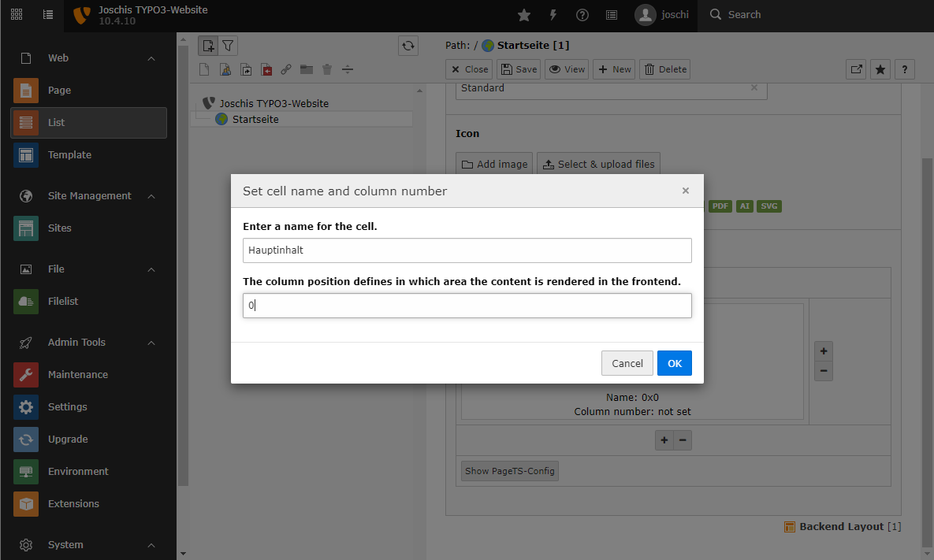The height and width of the screenshot is (560, 934).
Task: Click the trash can icon in page tree toolbar
Action: click(327, 69)
